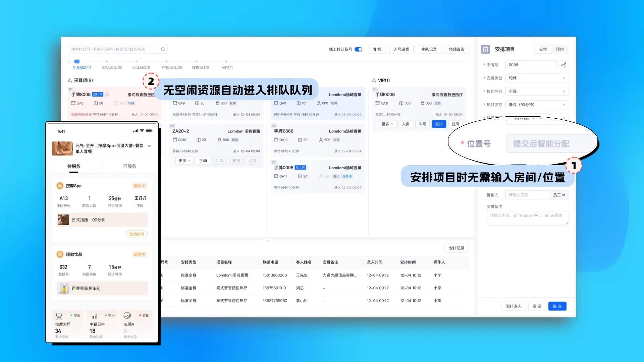The width and height of the screenshot is (644, 362).
Task: Switch to 已服务 tab on mobile screen
Action: tap(129, 166)
